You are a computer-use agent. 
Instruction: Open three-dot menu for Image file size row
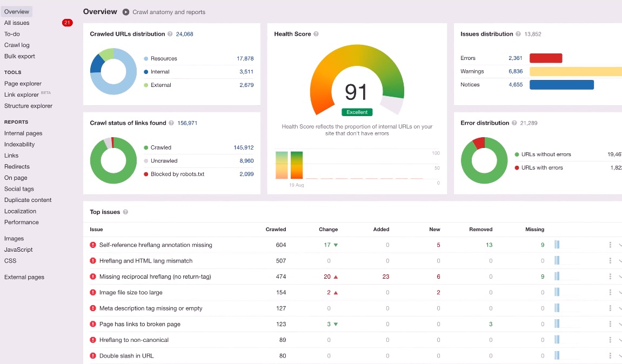click(610, 293)
